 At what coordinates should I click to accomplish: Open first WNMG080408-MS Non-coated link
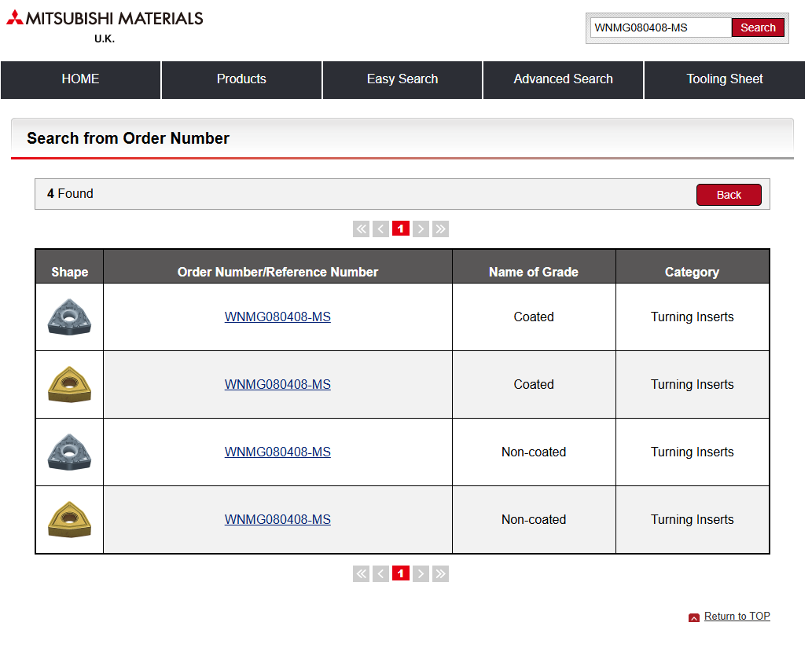coord(277,452)
